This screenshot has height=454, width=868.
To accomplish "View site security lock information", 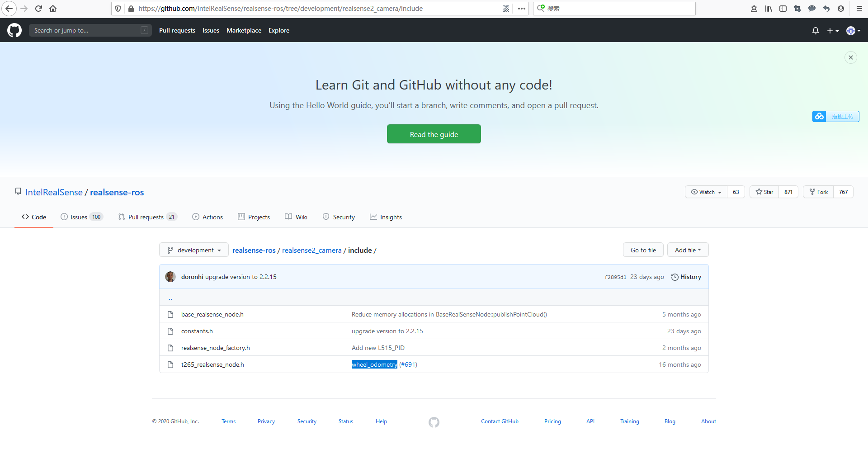I will click(x=131, y=9).
